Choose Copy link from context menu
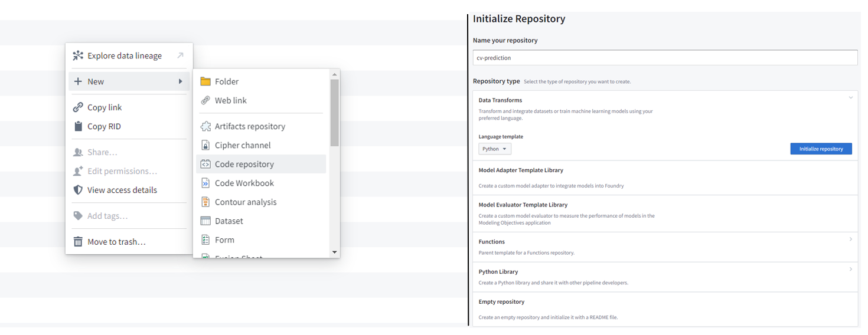 tap(129, 107)
